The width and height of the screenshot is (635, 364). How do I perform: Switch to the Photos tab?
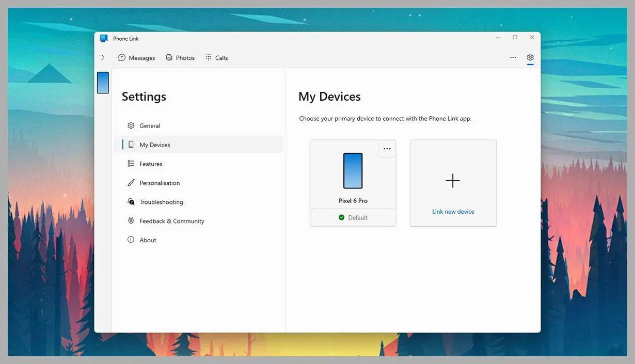pos(180,58)
